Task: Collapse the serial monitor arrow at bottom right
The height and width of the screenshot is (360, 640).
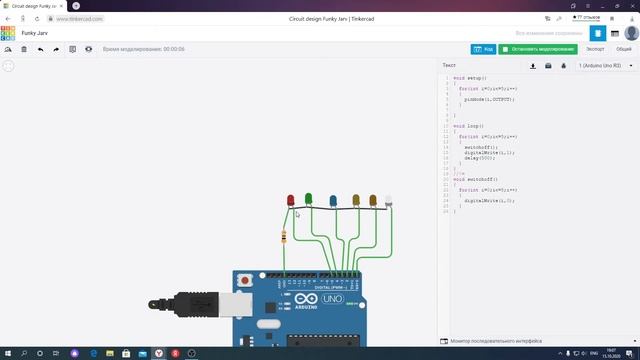Action: [x=635, y=341]
